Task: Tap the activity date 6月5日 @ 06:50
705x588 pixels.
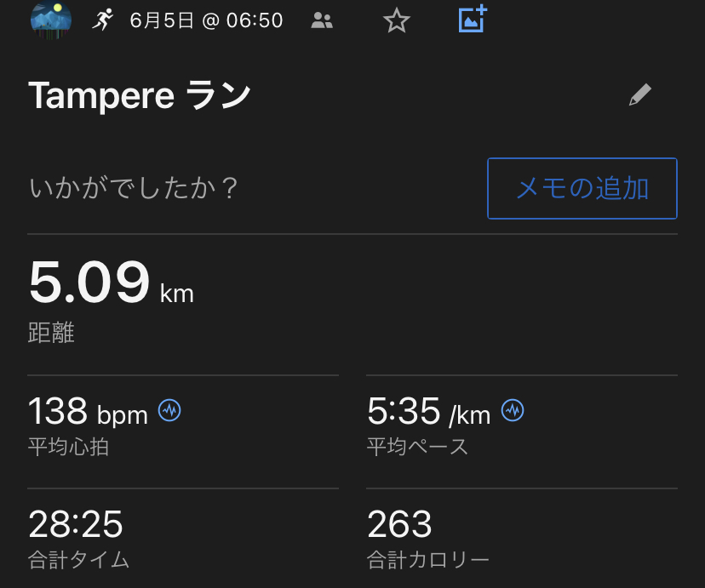Action: tap(206, 20)
